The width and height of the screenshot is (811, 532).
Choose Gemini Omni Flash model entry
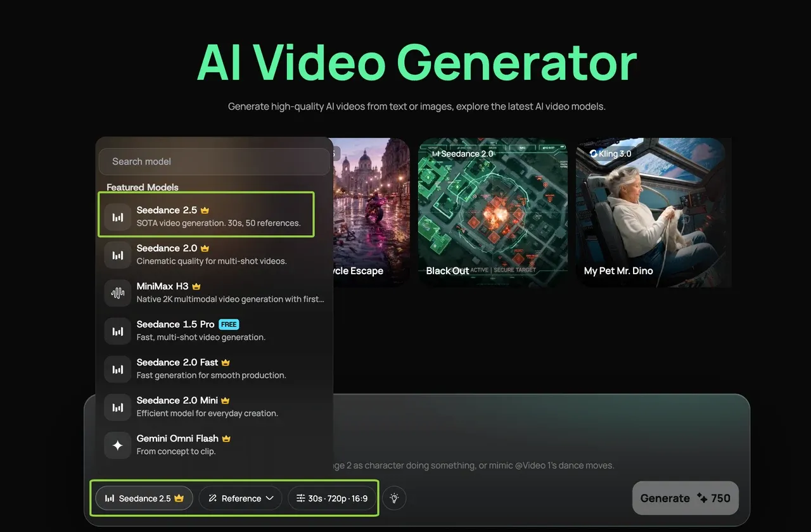215,445
